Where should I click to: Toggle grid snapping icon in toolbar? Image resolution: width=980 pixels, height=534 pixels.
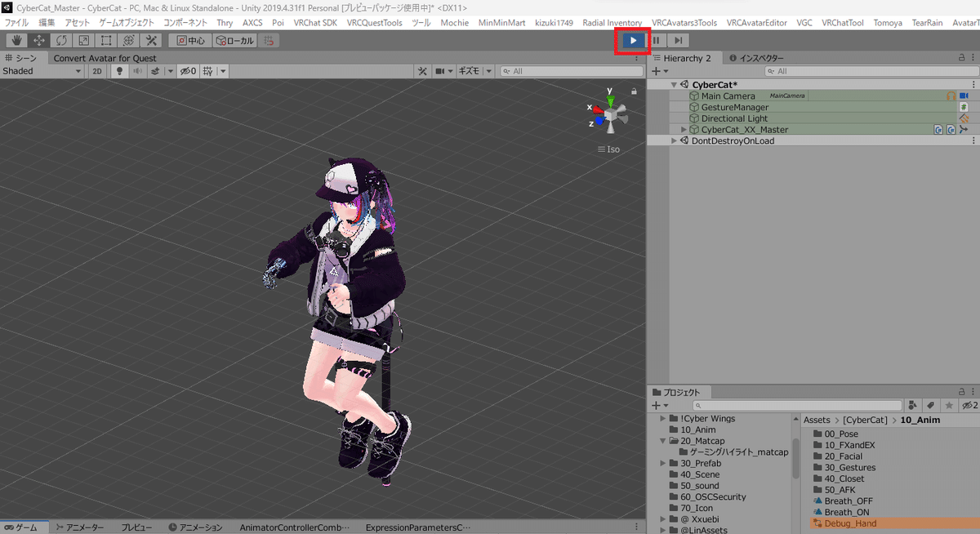click(269, 40)
